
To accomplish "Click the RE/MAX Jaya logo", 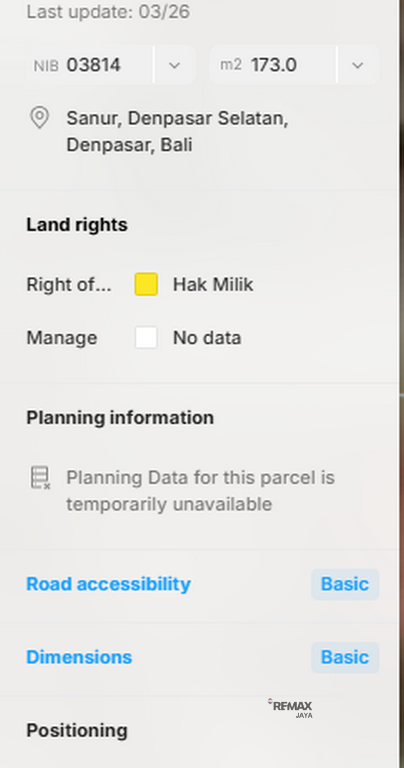I will click(290, 708).
